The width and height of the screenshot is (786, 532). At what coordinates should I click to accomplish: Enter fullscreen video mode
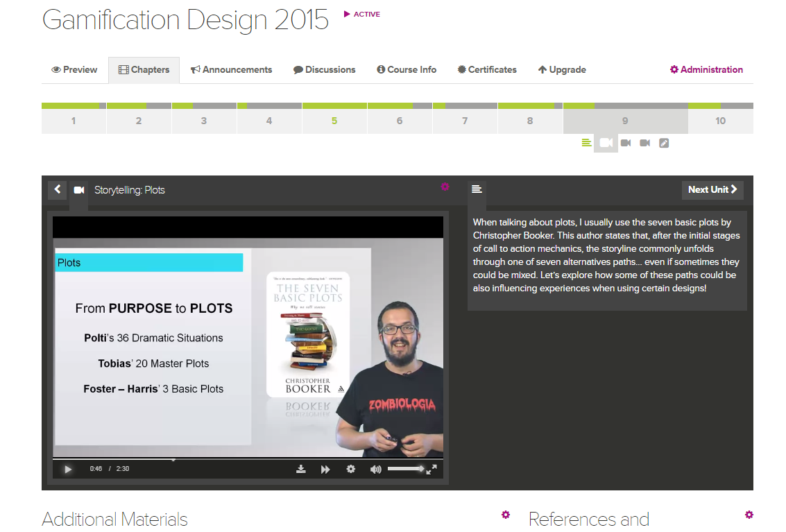pyautogui.click(x=432, y=469)
